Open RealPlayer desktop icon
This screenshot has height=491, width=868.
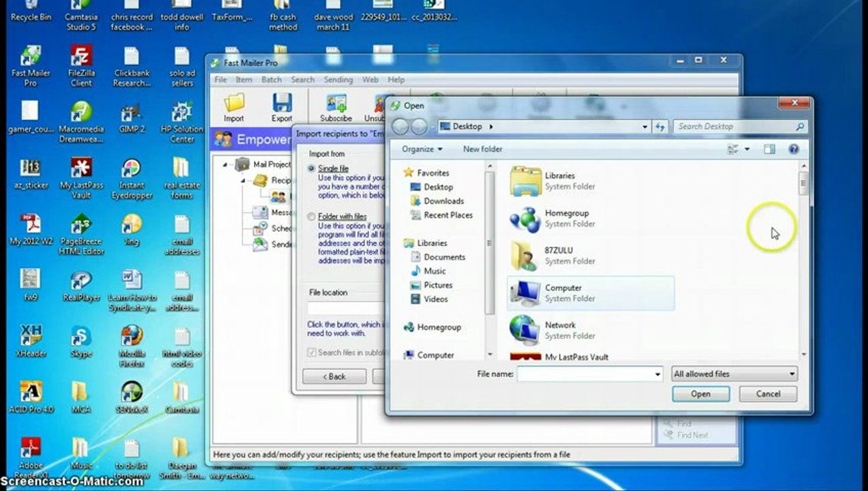(81, 286)
